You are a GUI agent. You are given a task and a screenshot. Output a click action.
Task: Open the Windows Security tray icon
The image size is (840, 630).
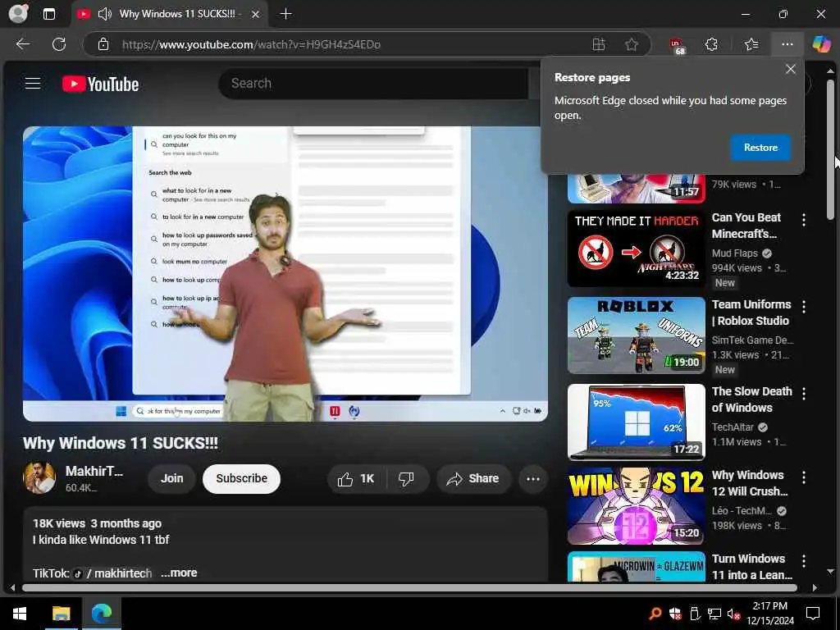675,614
